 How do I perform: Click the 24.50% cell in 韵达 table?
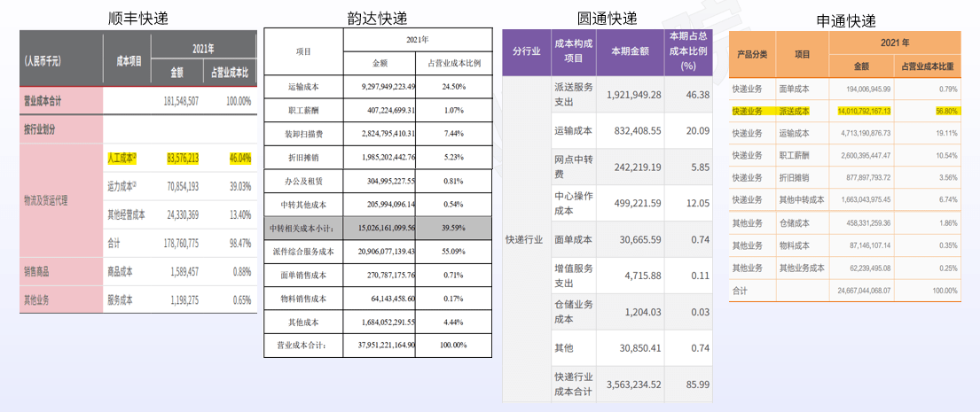point(454,87)
